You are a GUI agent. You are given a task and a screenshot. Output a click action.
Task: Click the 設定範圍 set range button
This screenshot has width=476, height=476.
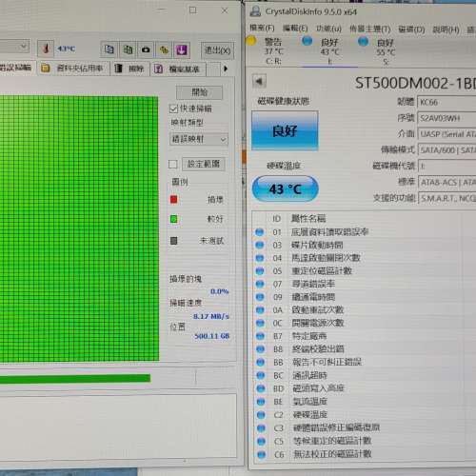204,164
